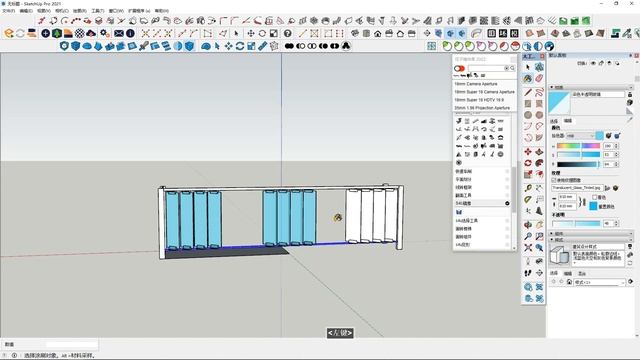The width and height of the screenshot is (640, 360).
Task: Click the create material icon beside swatch
Action: click(x=630, y=102)
